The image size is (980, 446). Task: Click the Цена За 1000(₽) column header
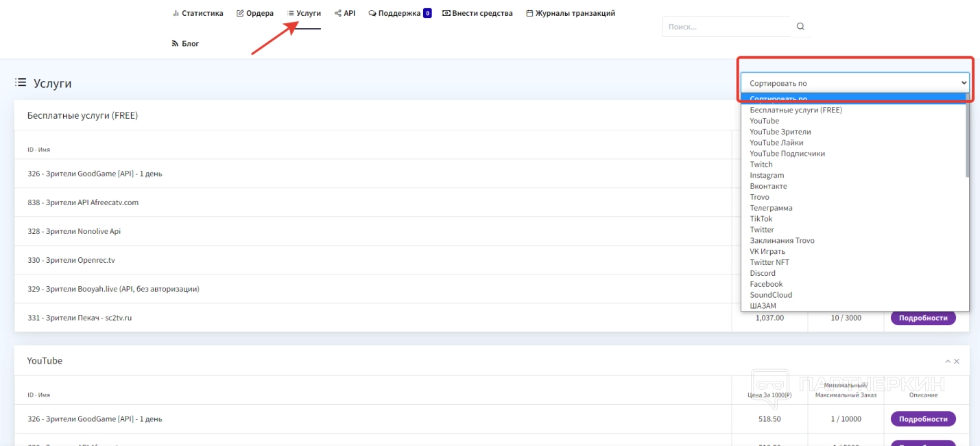pyautogui.click(x=769, y=395)
